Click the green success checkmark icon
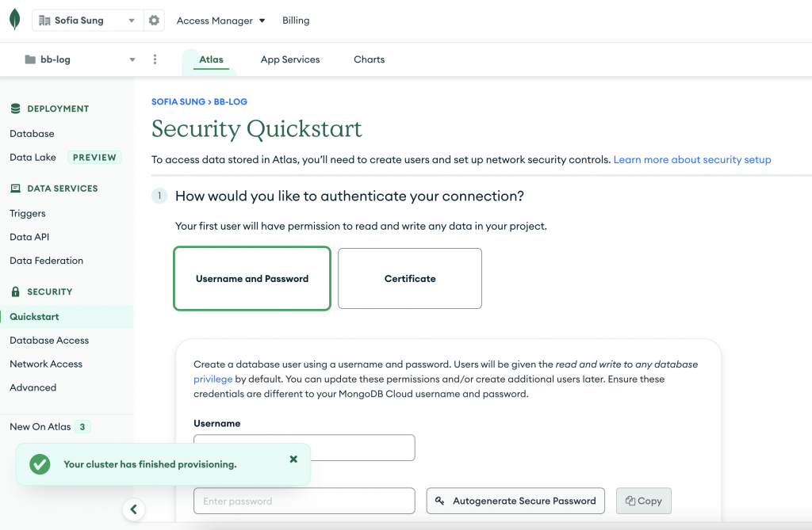 [x=40, y=464]
